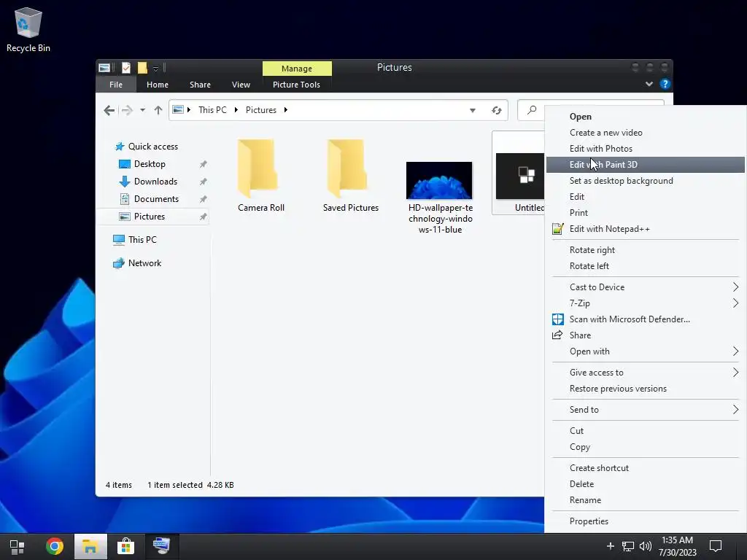The image size is (747, 560).
Task: Choose Print in the context menu
Action: coord(645,213)
